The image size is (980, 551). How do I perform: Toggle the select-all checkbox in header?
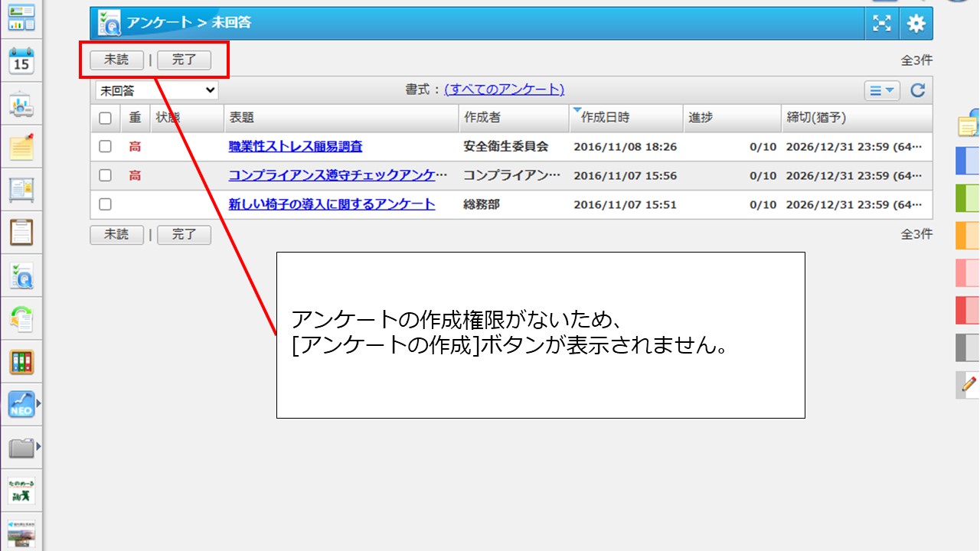(106, 118)
